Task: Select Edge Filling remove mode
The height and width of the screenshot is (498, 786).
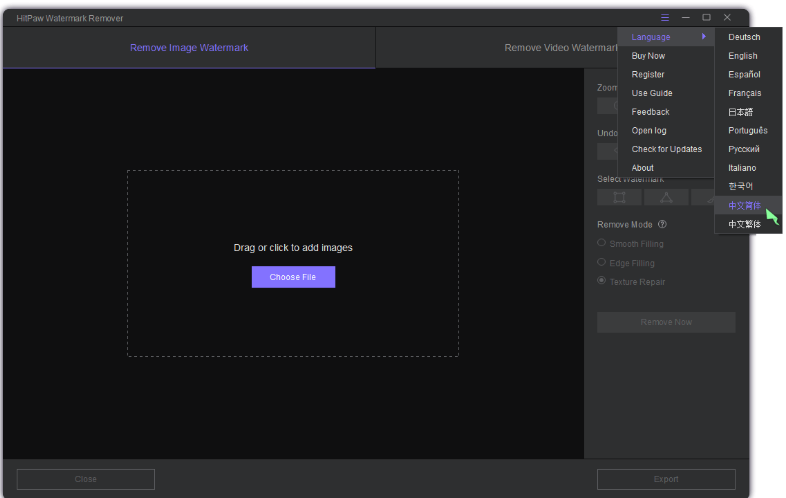Action: tap(602, 263)
